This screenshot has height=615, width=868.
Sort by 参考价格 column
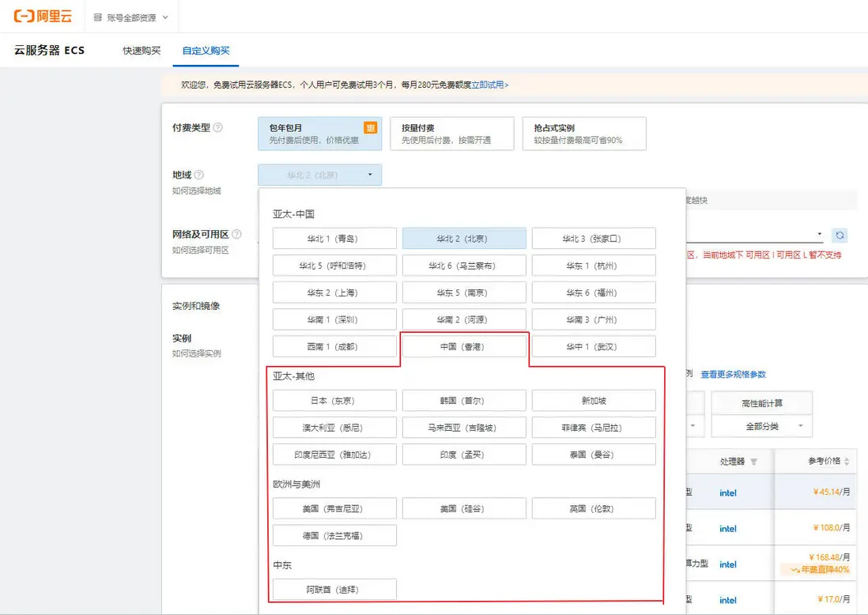[847, 462]
